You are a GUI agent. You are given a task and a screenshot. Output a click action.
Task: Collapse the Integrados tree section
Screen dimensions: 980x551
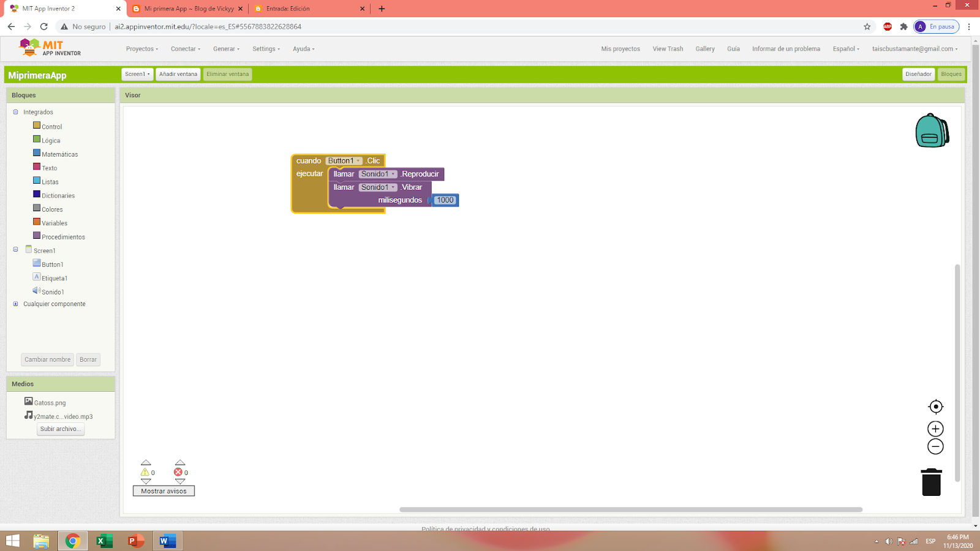pos(16,112)
